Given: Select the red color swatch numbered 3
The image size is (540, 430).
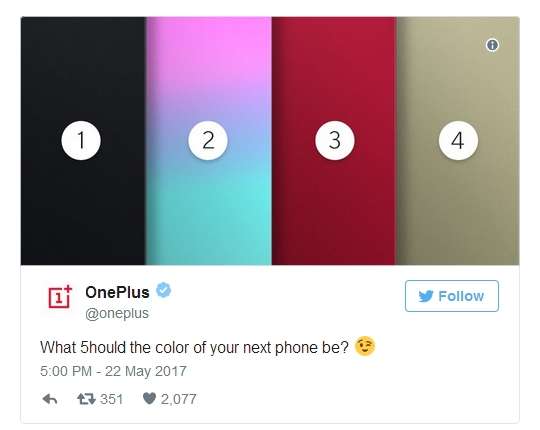Looking at the screenshot, I should 334,141.
